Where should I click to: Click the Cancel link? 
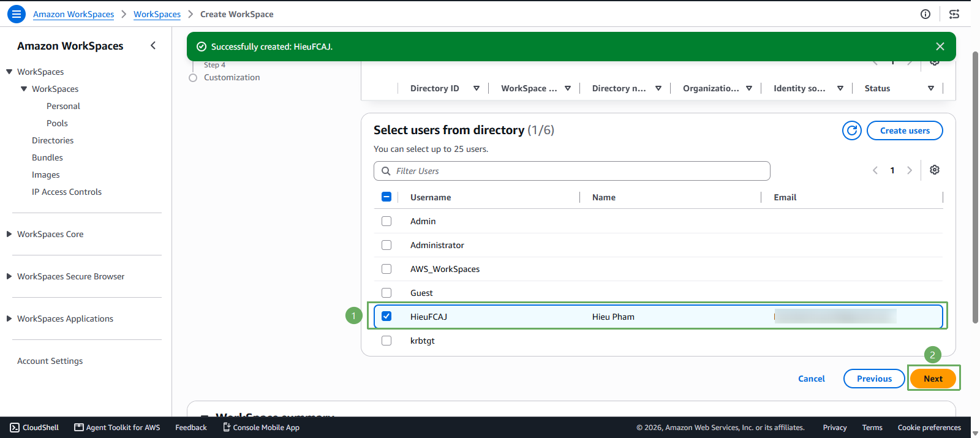point(812,379)
